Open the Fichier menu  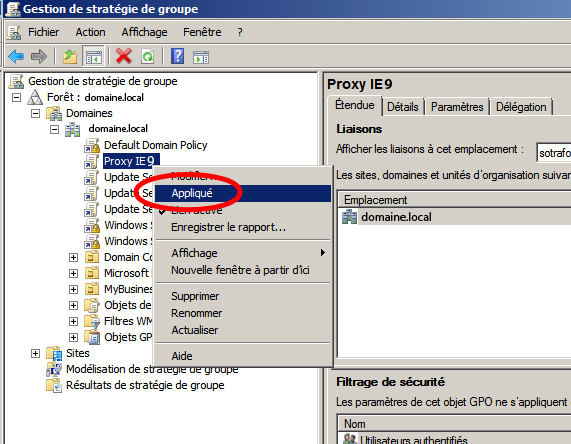(43, 32)
